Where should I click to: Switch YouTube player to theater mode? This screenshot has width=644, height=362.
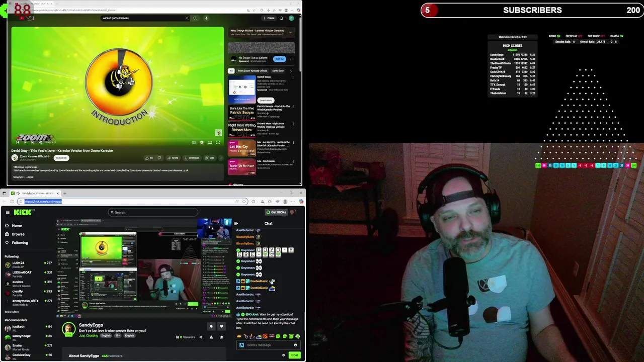210,142
